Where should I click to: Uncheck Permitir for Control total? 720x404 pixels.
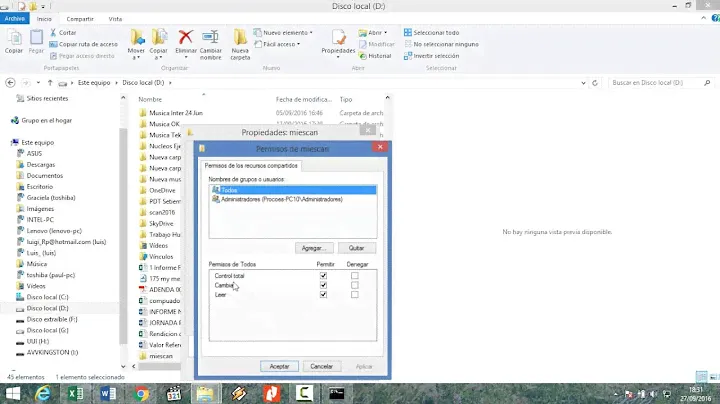point(322,275)
